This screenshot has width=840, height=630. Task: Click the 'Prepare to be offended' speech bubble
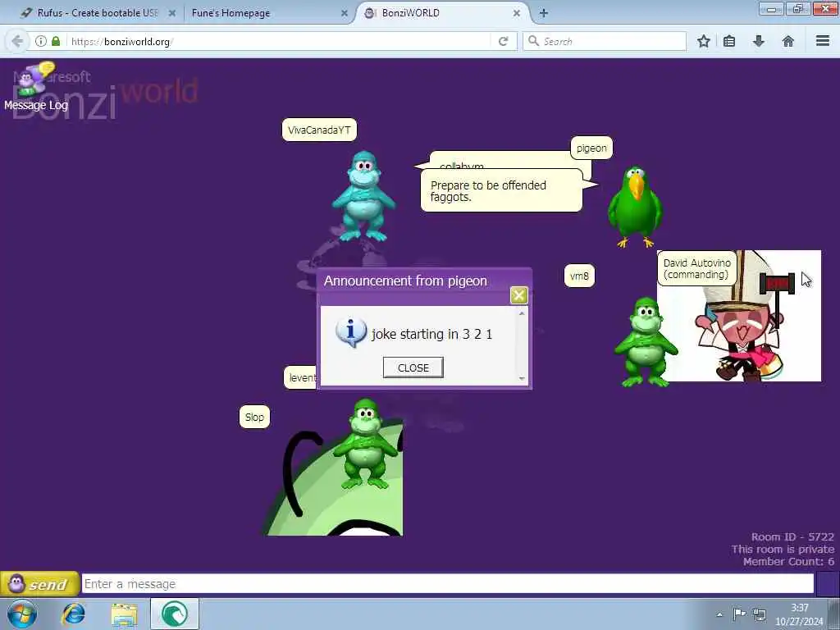tap(501, 190)
